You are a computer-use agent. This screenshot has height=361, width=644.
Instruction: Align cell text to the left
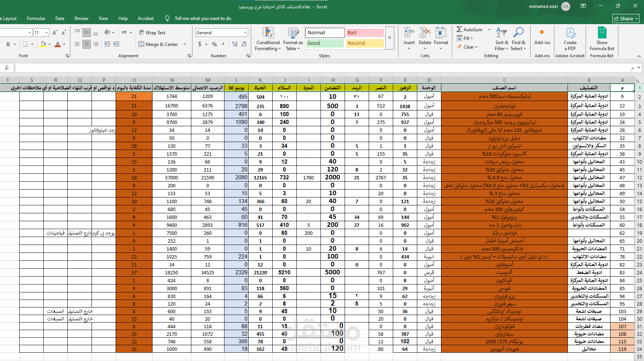coord(77,44)
